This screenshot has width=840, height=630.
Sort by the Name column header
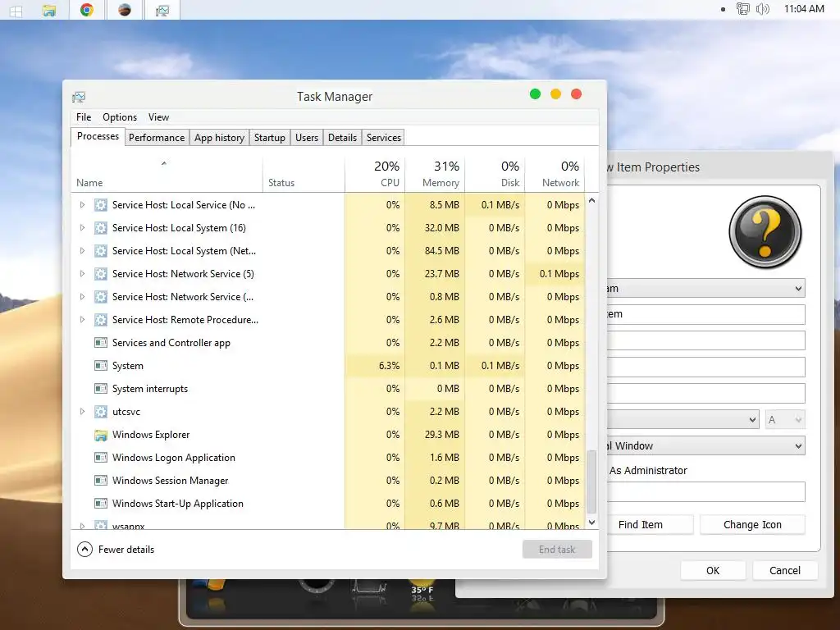pyautogui.click(x=167, y=174)
